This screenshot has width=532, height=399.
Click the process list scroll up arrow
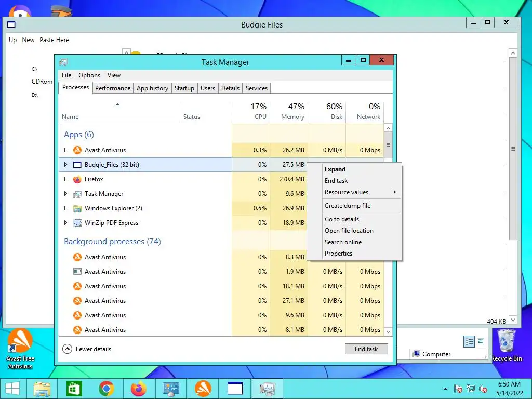389,128
